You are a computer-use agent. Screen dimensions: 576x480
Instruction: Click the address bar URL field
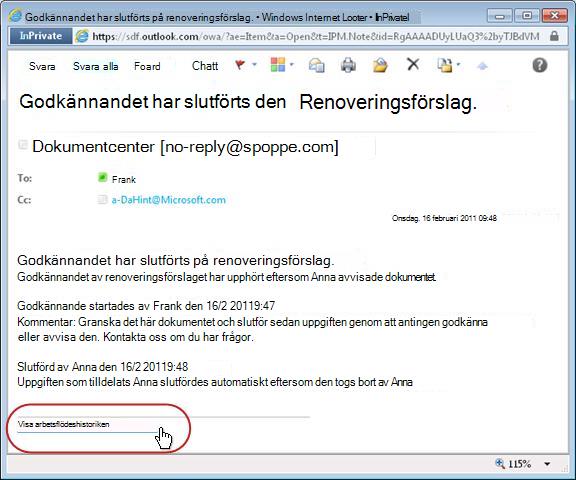click(x=316, y=36)
